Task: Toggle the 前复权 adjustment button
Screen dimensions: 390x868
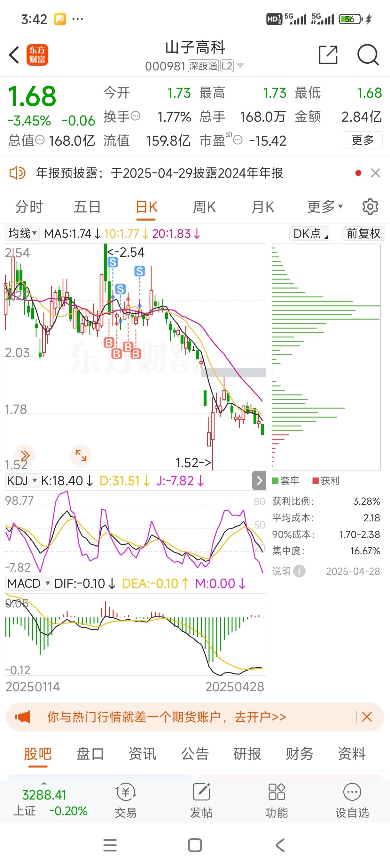Action: click(x=363, y=233)
